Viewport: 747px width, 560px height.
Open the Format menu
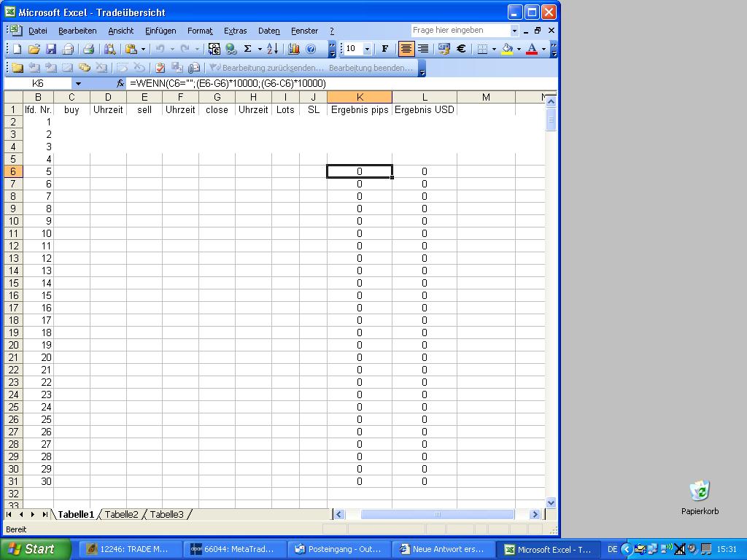[x=200, y=31]
